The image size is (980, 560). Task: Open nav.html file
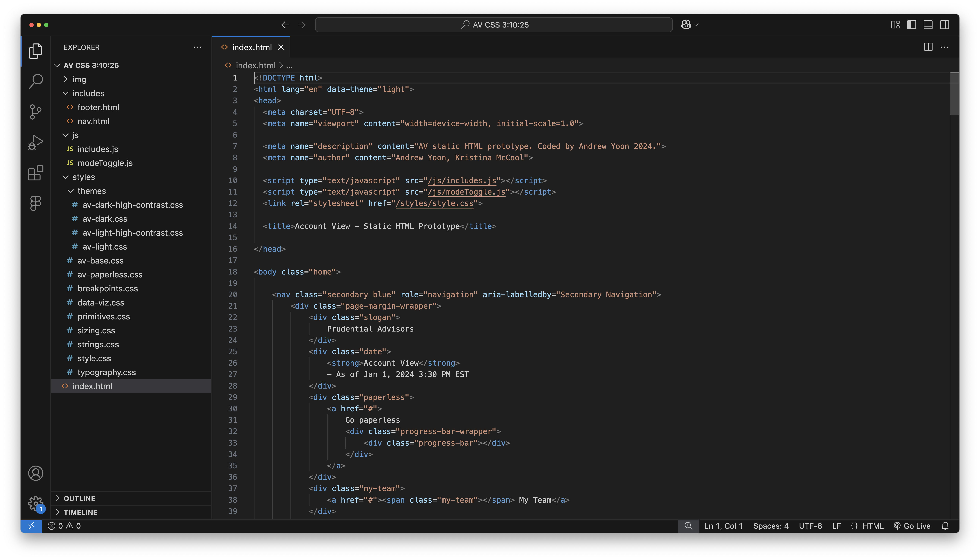click(131, 121)
